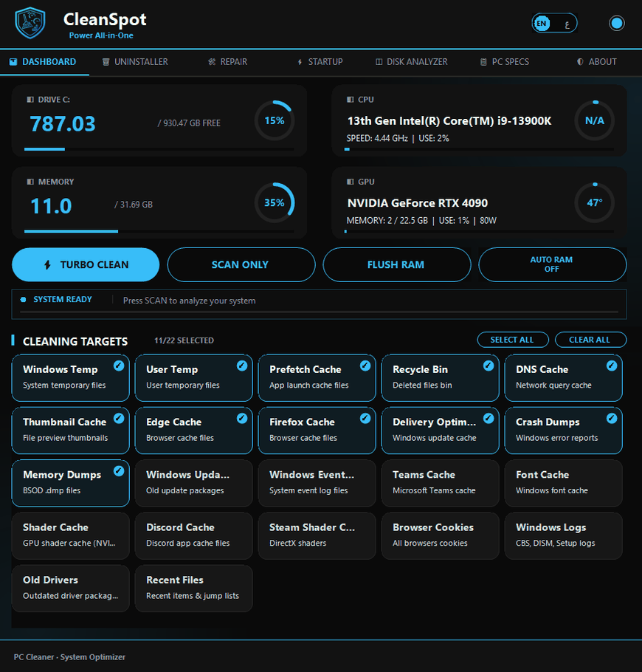Open the Disk Analyzer tab

(412, 62)
